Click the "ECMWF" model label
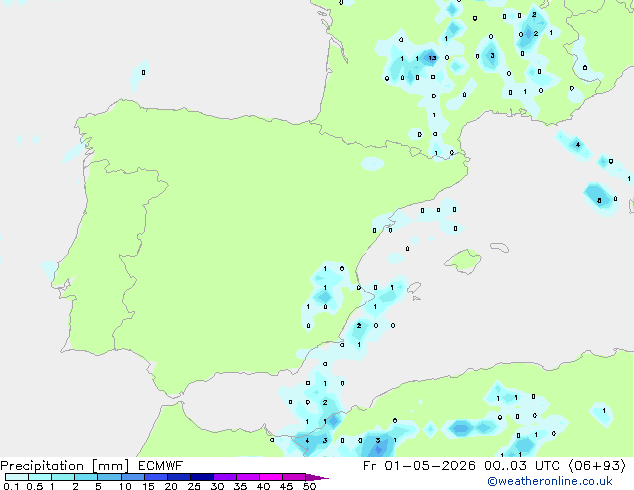 click(x=161, y=466)
